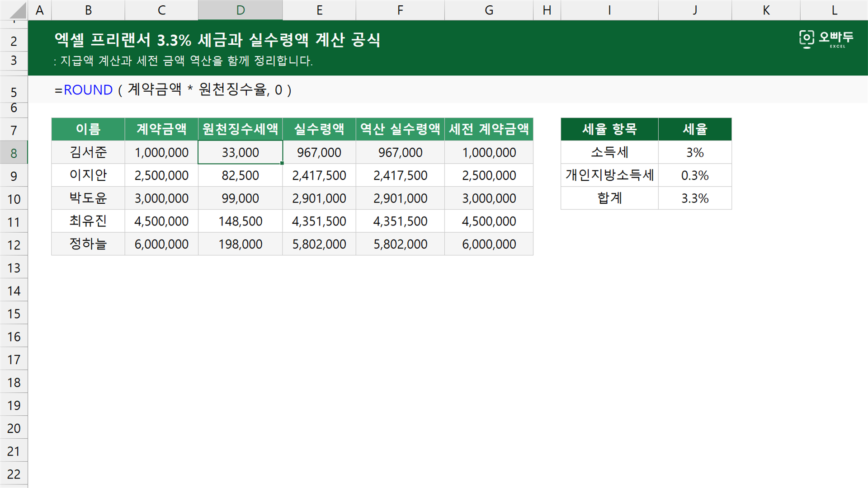This screenshot has width=868, height=488.
Task: Click the 오빠두 Excel logo icon
Action: (x=826, y=39)
